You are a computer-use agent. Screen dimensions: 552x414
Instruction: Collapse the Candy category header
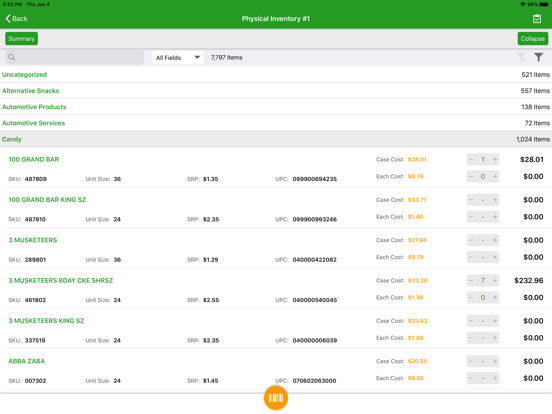276,139
